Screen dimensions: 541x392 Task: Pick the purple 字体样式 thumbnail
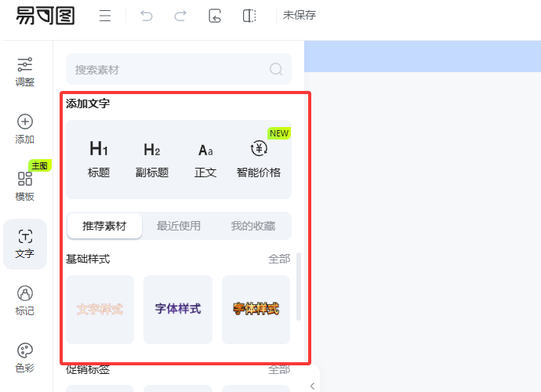pyautogui.click(x=178, y=310)
